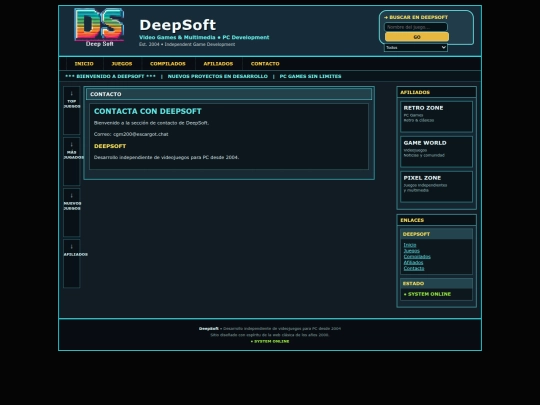540x405 pixels.
Task: Open the Nuevos Juegos side arrow tab
Action: pyautogui.click(x=72, y=212)
